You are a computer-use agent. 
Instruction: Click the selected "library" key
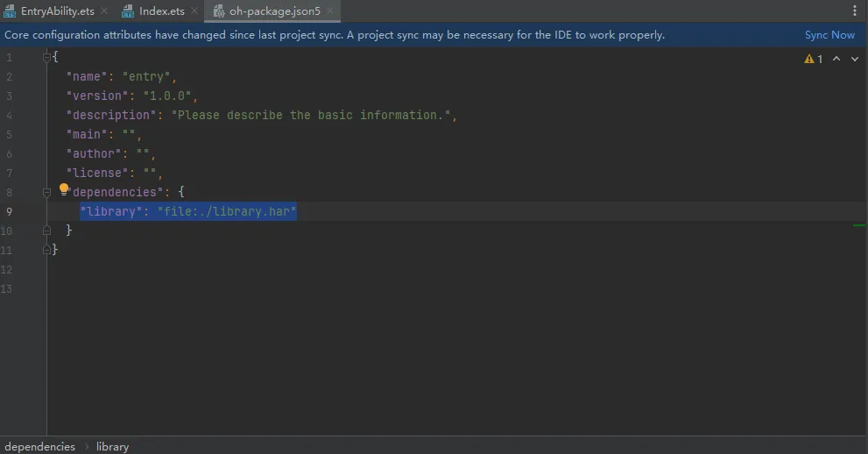(x=111, y=211)
